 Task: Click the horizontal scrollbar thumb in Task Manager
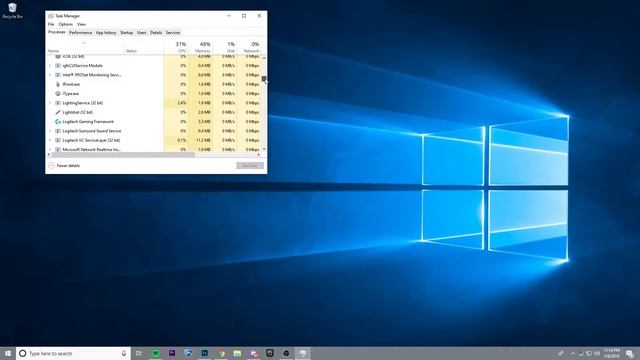(x=122, y=155)
